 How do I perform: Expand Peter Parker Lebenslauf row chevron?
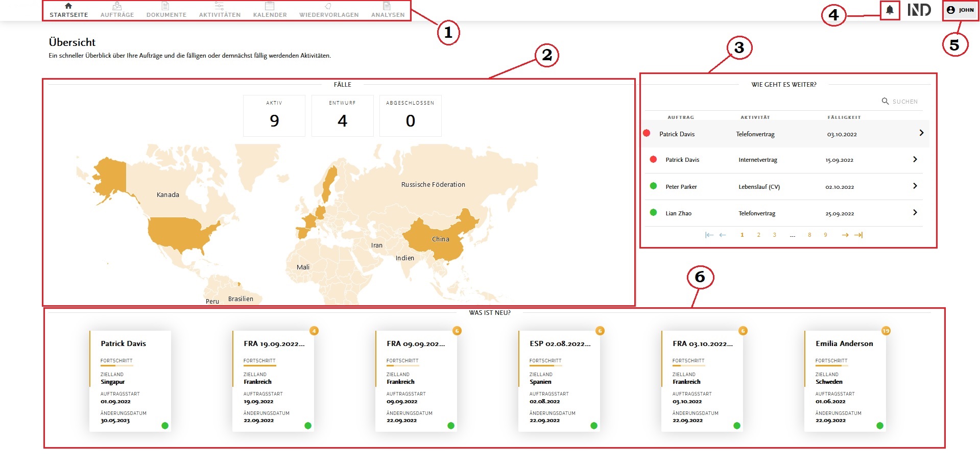[915, 186]
